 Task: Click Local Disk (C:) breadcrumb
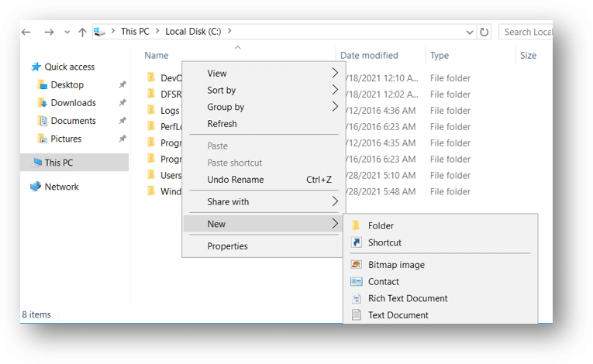[x=193, y=32]
